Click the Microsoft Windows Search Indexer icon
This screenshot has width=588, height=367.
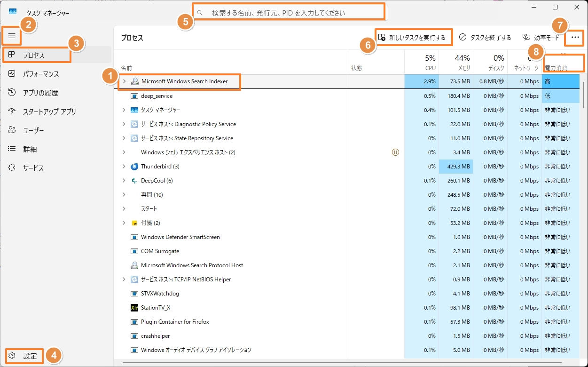tap(134, 81)
